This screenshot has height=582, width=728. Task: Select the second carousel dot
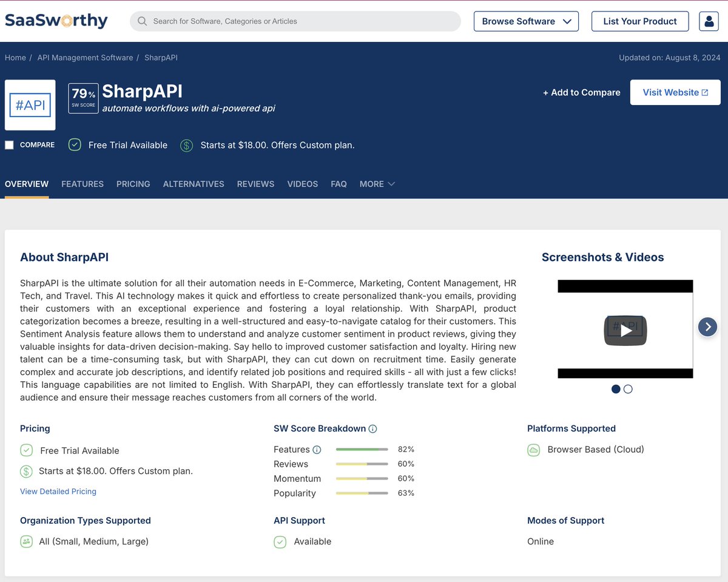pyautogui.click(x=628, y=389)
